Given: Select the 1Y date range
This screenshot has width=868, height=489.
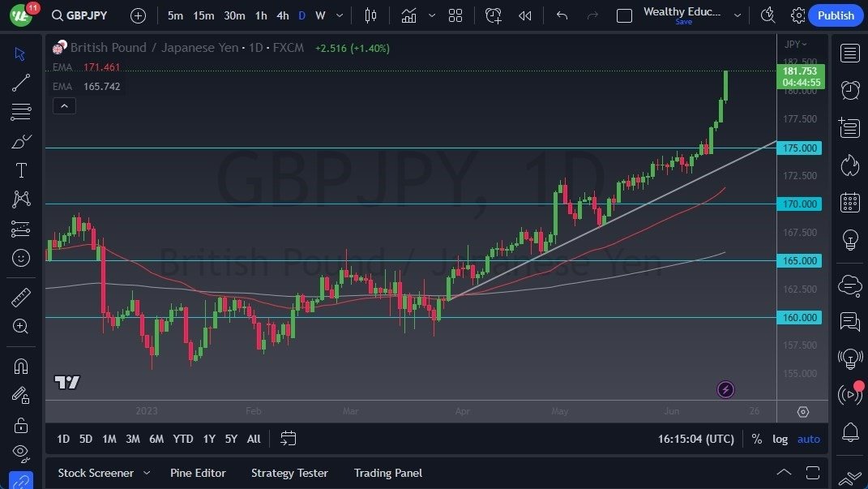Looking at the screenshot, I should (208, 439).
